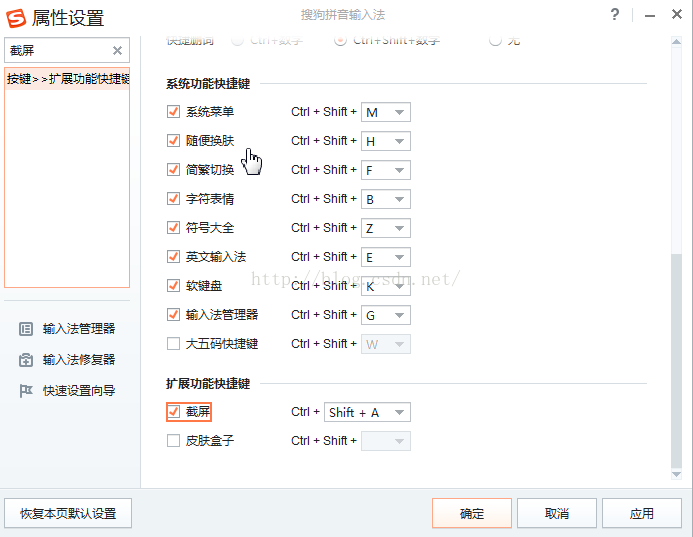The image size is (693, 537).
Task: Toggle the 英文输入法 checkbox
Action: point(173,257)
